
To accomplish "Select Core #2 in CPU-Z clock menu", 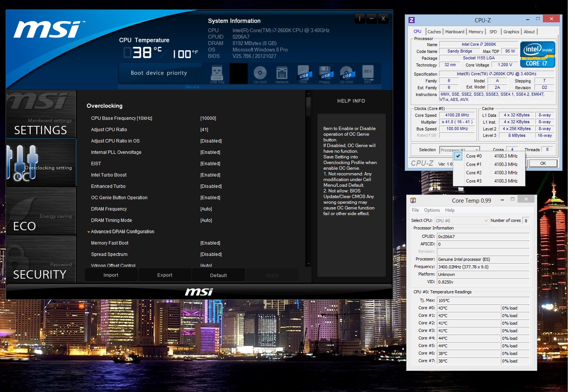I will coord(489,173).
